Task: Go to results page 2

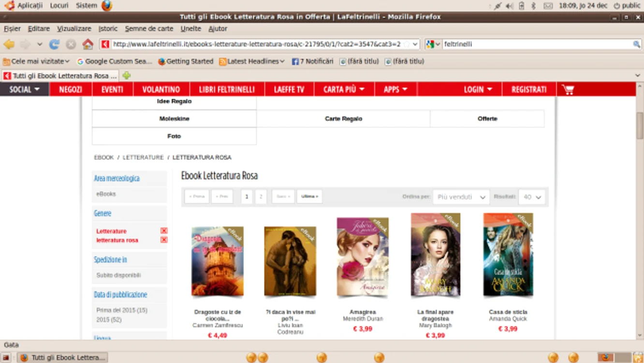Action: (x=261, y=197)
